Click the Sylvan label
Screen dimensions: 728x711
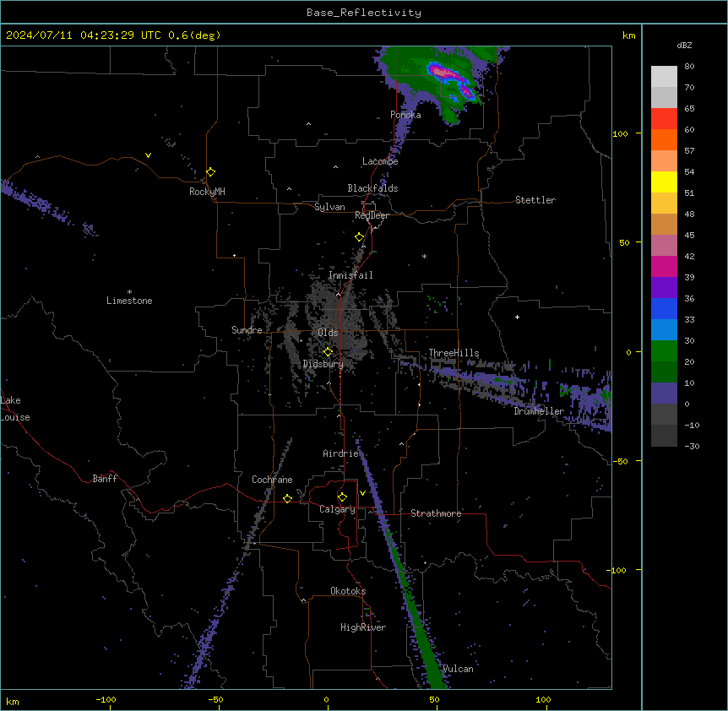point(329,207)
